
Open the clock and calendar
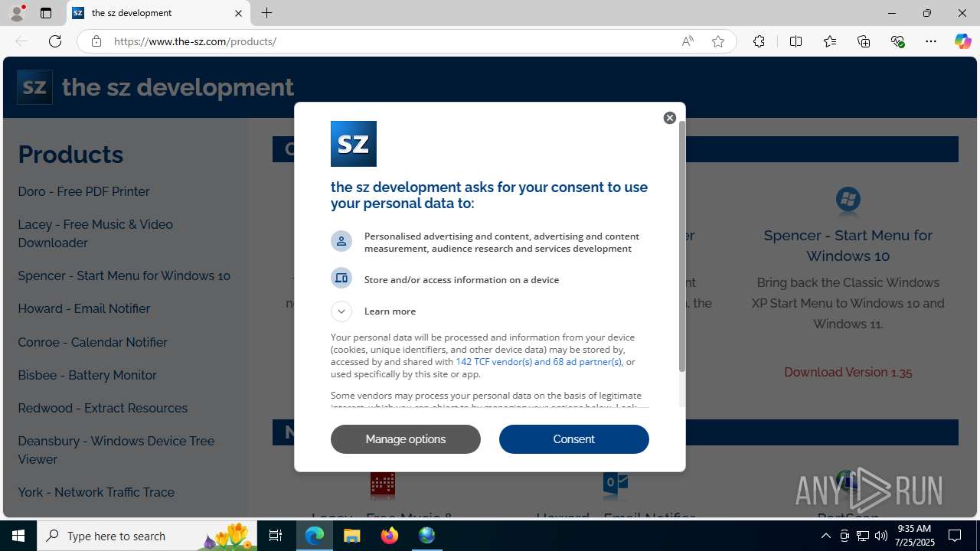[x=915, y=536]
